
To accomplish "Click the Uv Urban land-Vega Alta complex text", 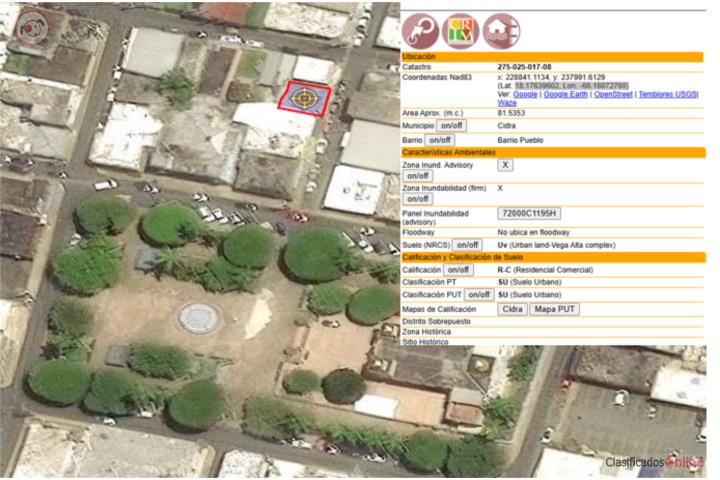I will click(557, 245).
